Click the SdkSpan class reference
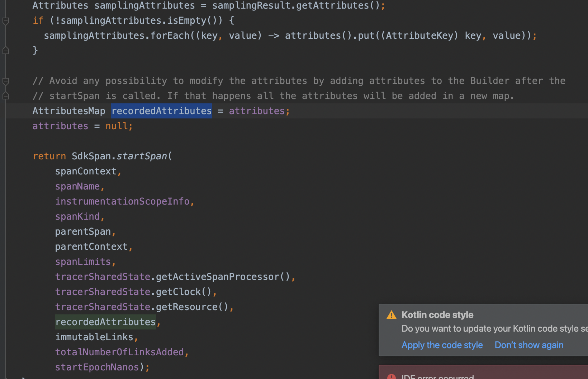This screenshot has width=588, height=379. click(x=91, y=156)
